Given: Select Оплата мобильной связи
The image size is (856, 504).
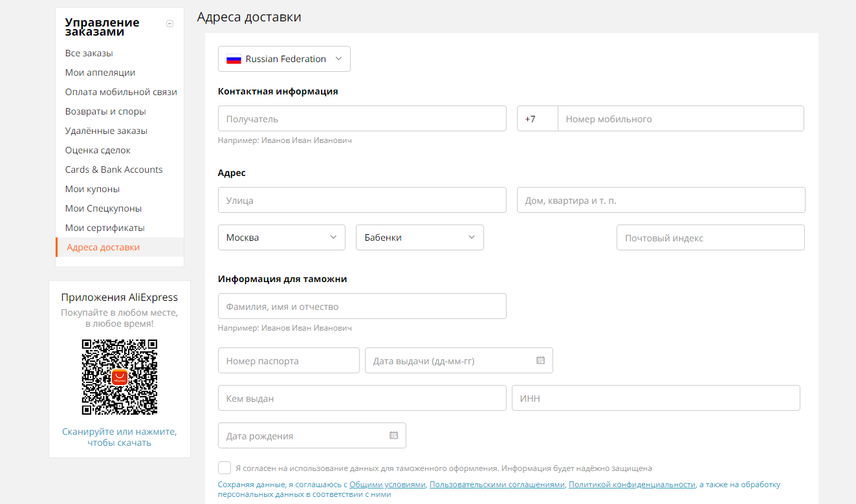Looking at the screenshot, I should [121, 92].
